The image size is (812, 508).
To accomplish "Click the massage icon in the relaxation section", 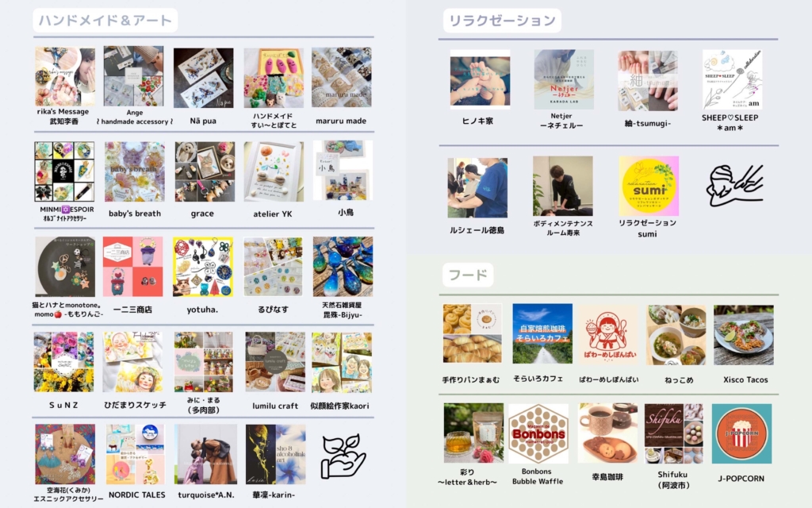I will point(735,186).
